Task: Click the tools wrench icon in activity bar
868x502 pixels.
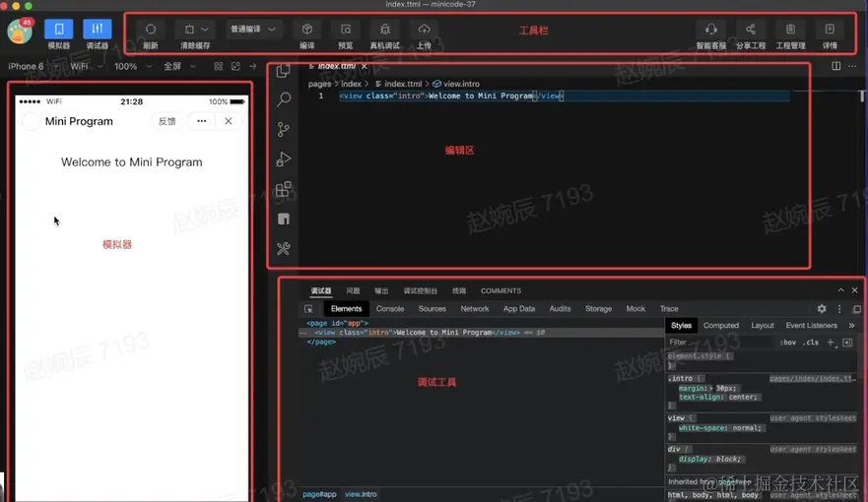Action: tap(284, 249)
